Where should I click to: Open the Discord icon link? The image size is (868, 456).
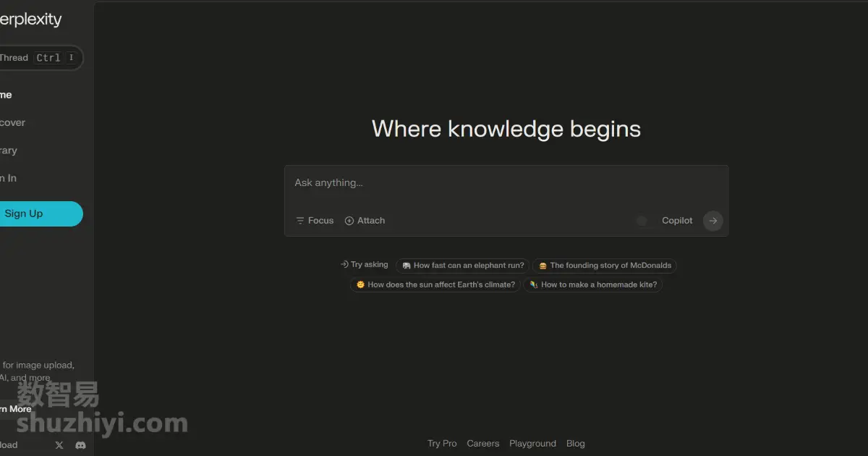pos(80,445)
